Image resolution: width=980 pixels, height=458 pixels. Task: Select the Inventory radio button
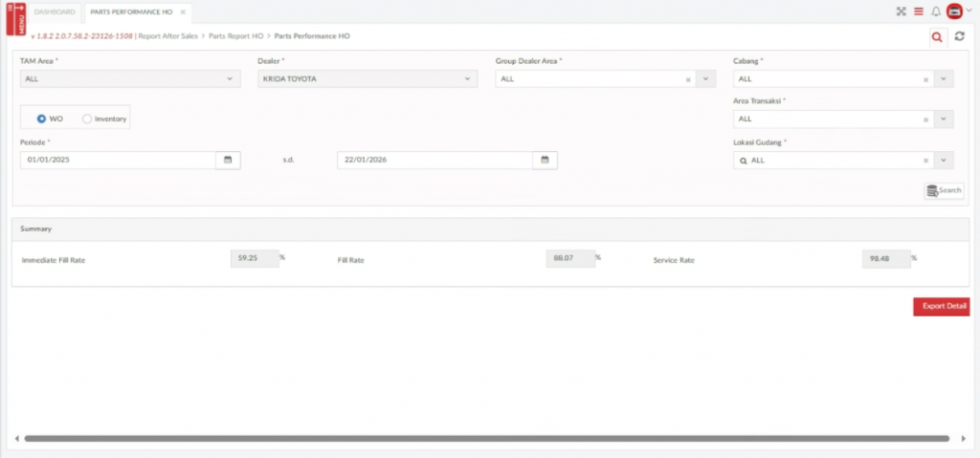87,119
